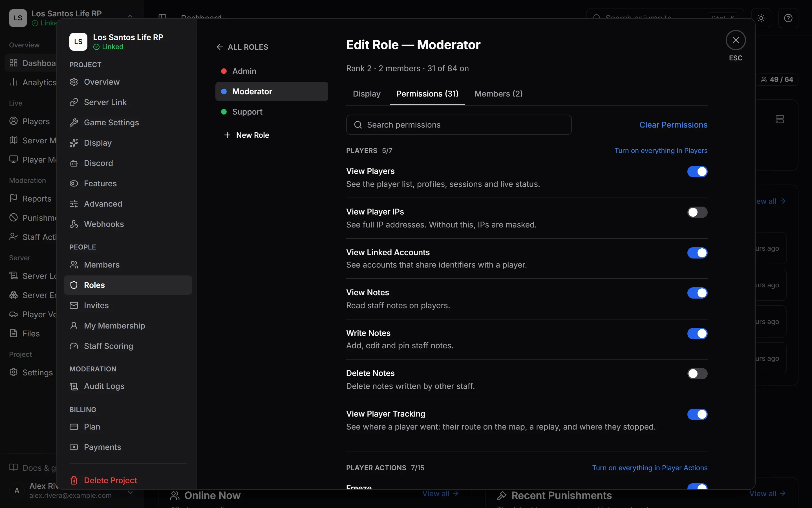
Task: Select the Admin role with red dot
Action: point(272,71)
